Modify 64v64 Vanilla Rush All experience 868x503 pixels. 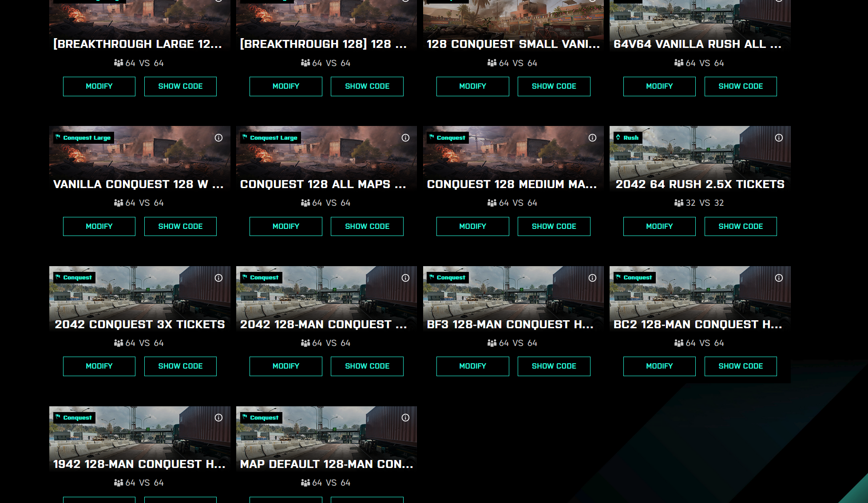tap(659, 86)
